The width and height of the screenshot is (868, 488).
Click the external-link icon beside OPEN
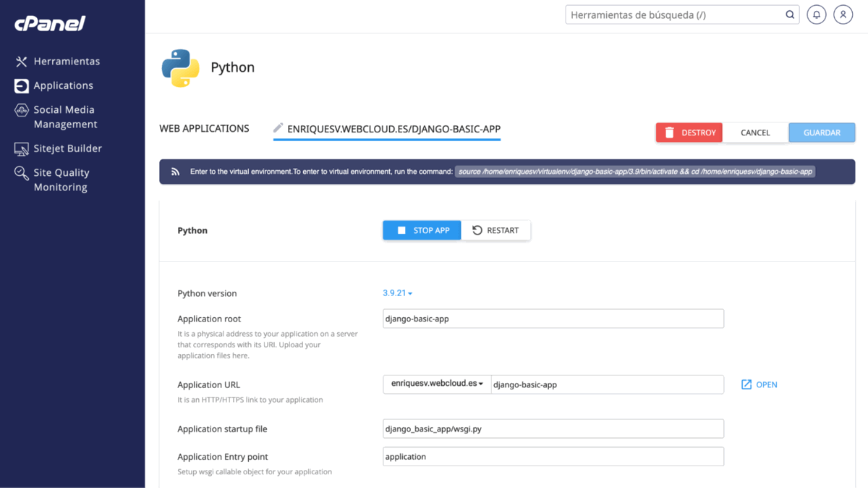(x=746, y=384)
